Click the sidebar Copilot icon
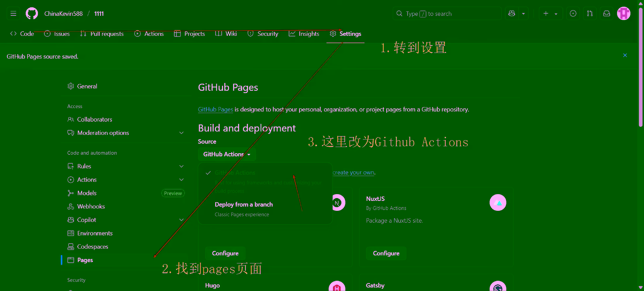Screen dimensions: 644x291 click(71, 220)
